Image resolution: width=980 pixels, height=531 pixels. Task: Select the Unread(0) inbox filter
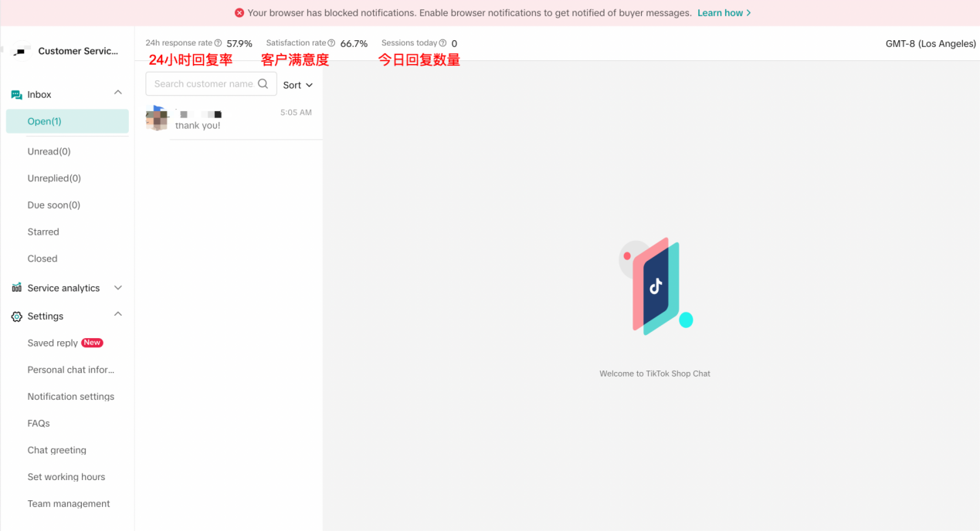tap(49, 151)
